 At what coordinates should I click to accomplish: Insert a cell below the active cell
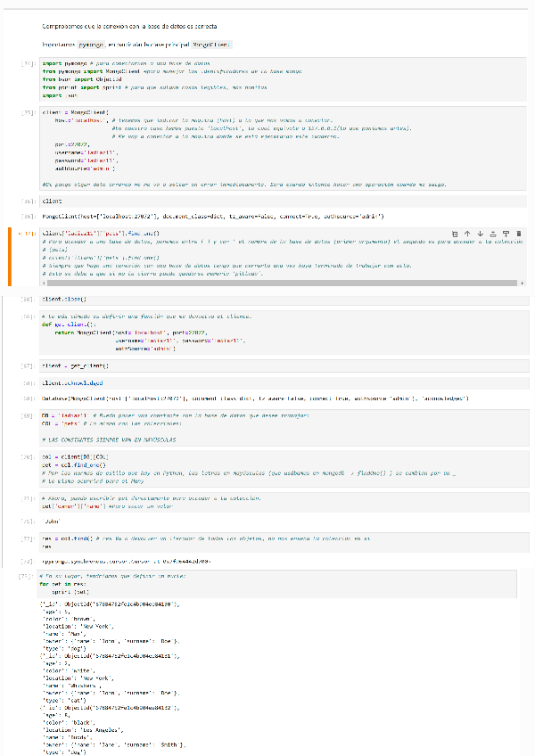[504, 233]
